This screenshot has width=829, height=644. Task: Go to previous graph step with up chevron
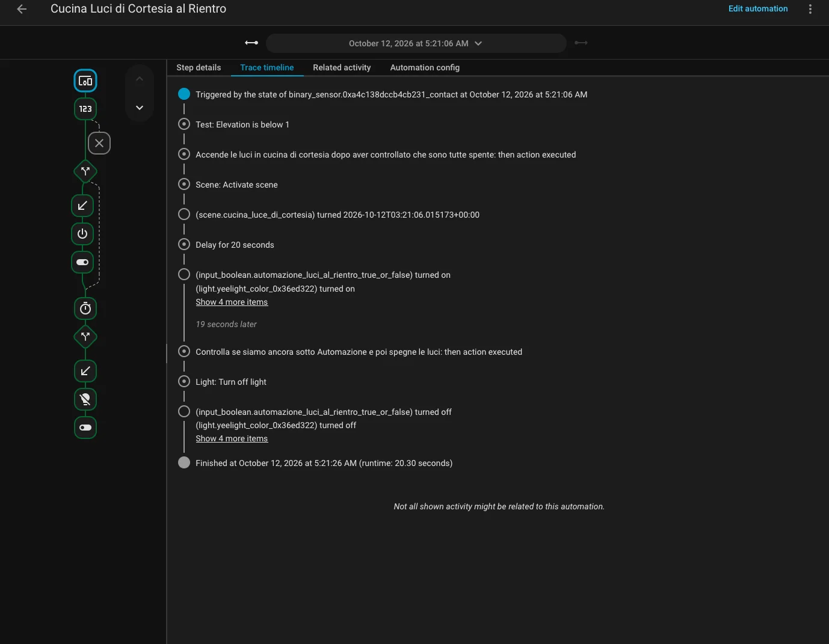tap(140, 79)
